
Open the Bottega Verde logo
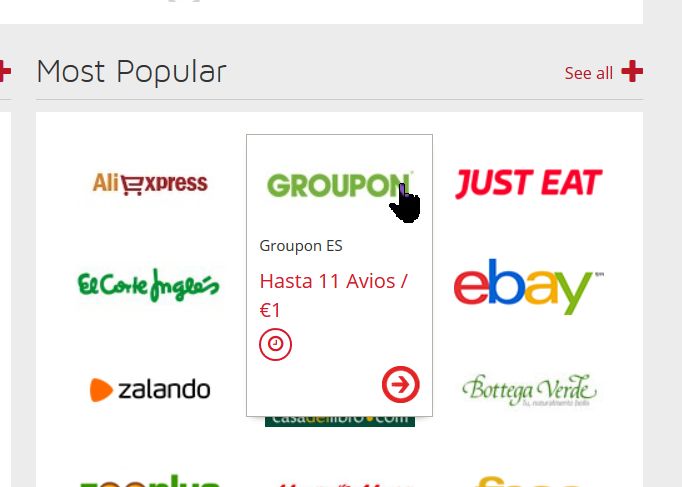(x=529, y=390)
